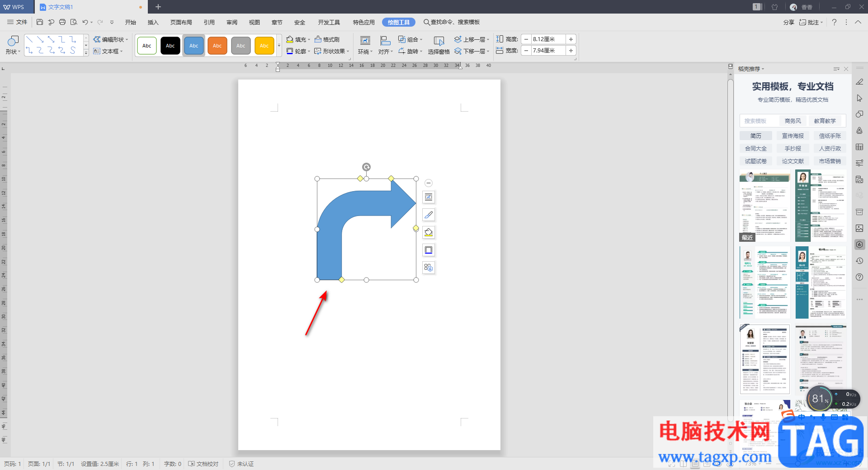Click the select cursor icon in right sidebar
Viewport: 868px width, 470px height.
coord(859,98)
